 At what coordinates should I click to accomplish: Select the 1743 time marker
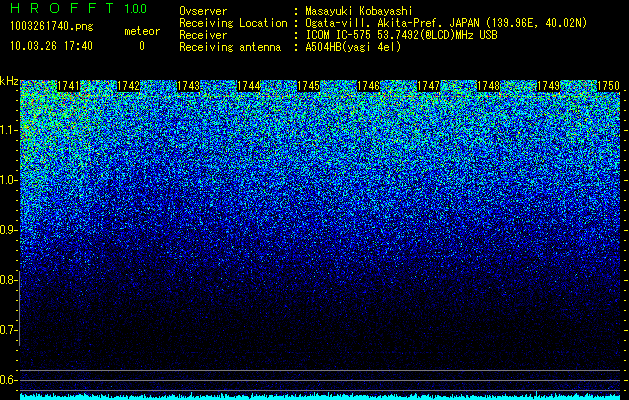click(x=189, y=86)
